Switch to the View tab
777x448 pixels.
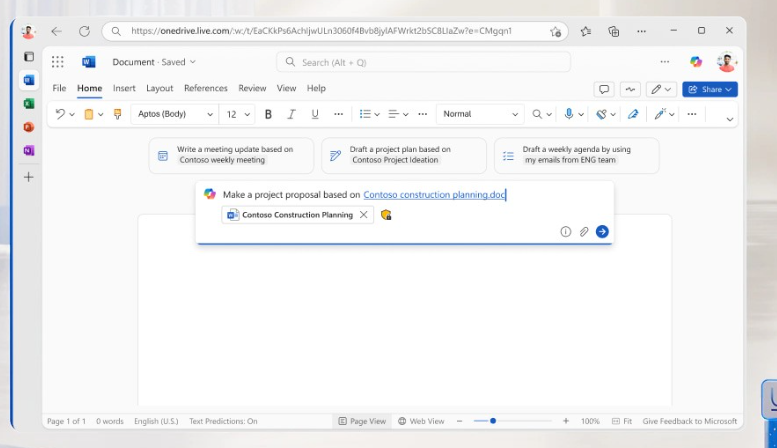point(286,88)
